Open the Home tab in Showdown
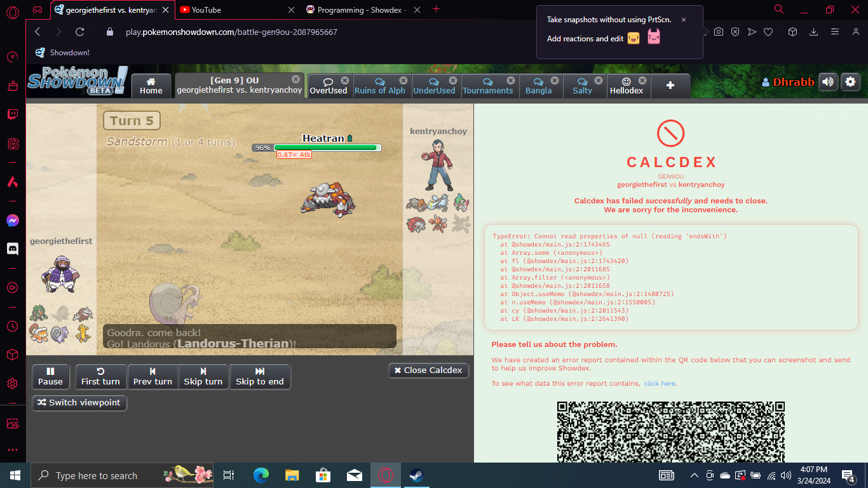 click(151, 86)
